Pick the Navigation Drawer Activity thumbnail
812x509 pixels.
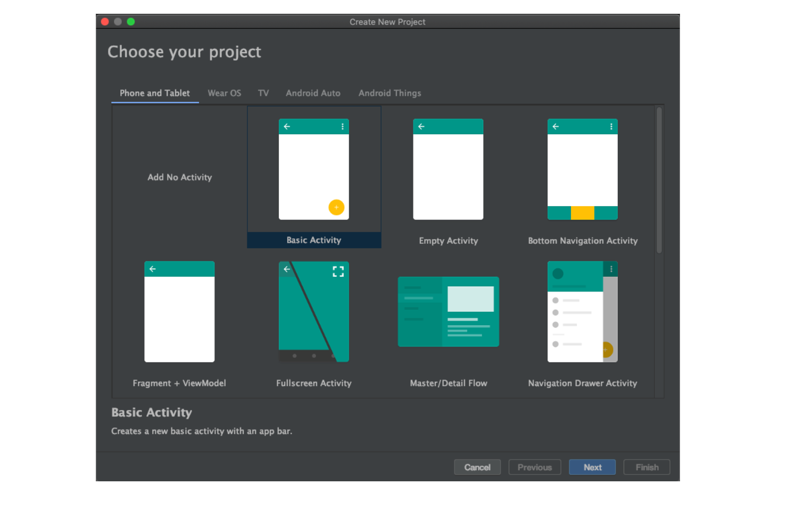583,311
